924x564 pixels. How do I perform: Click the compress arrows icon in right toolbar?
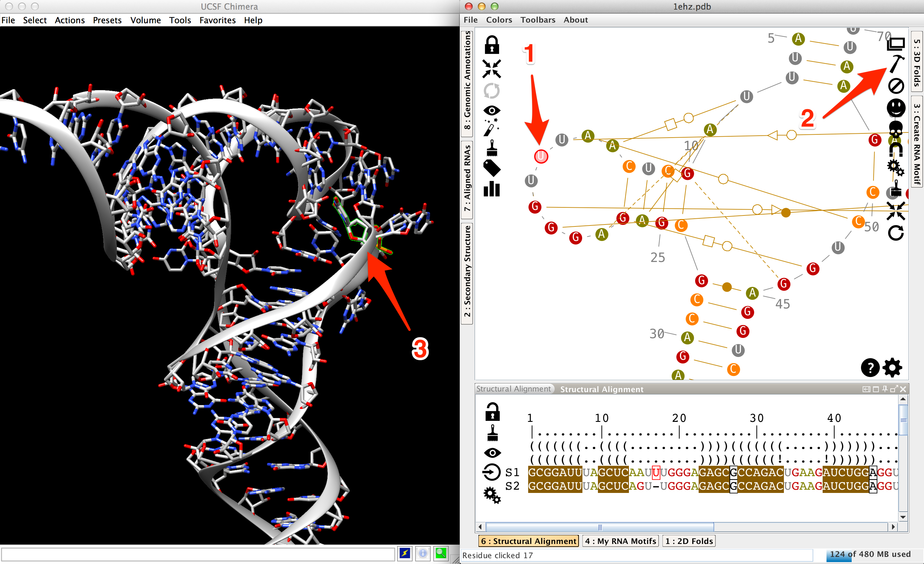[x=896, y=211]
